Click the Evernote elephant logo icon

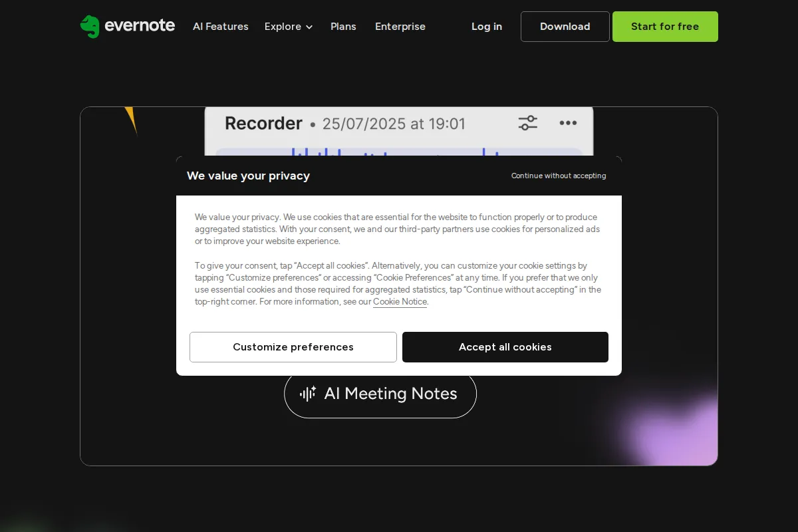(90, 27)
